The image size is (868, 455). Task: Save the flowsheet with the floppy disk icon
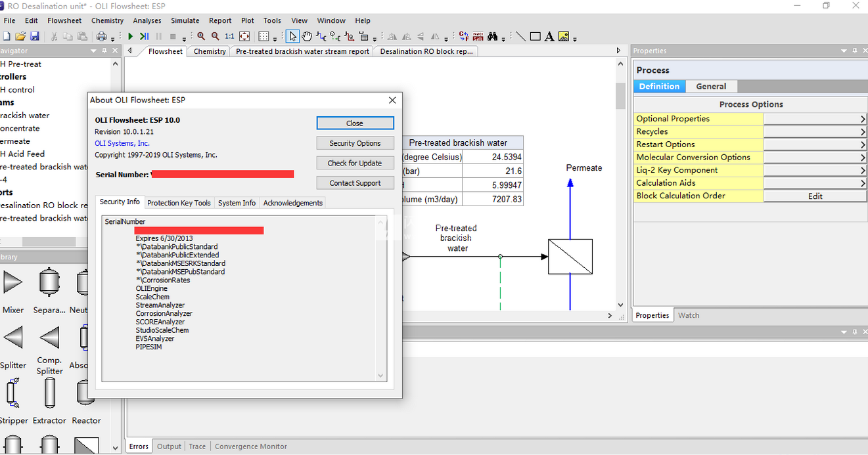tap(34, 37)
